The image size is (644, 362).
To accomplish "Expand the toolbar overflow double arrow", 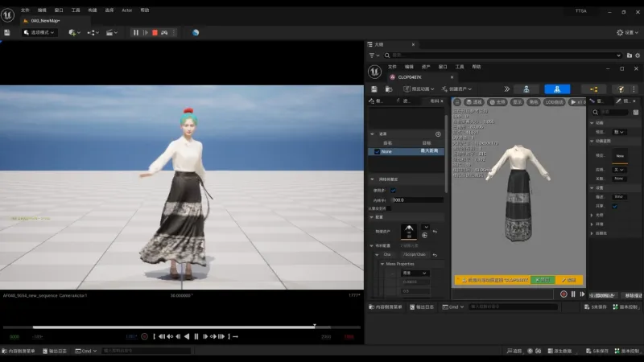I will (x=507, y=88).
